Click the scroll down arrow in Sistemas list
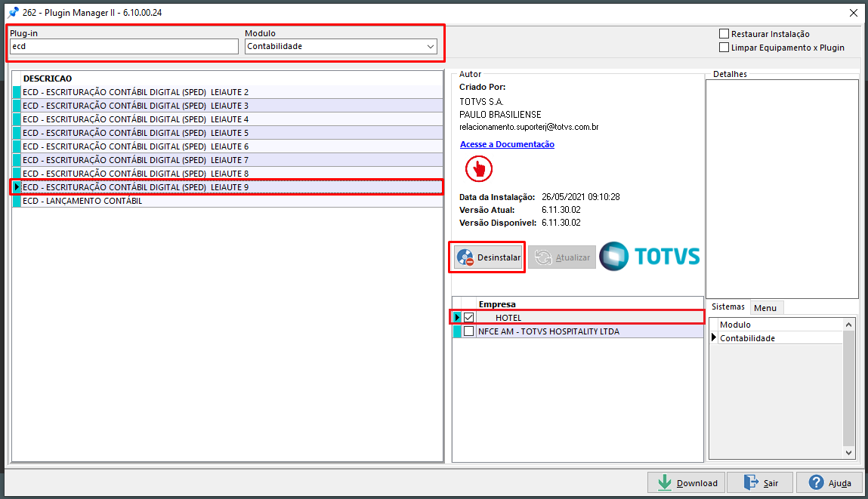The width and height of the screenshot is (868, 499). click(x=848, y=452)
